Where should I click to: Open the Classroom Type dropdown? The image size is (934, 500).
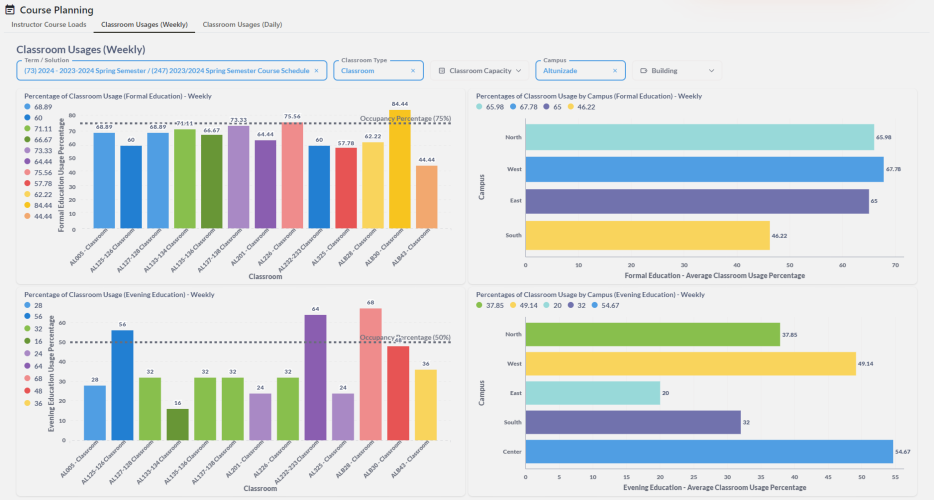378,70
